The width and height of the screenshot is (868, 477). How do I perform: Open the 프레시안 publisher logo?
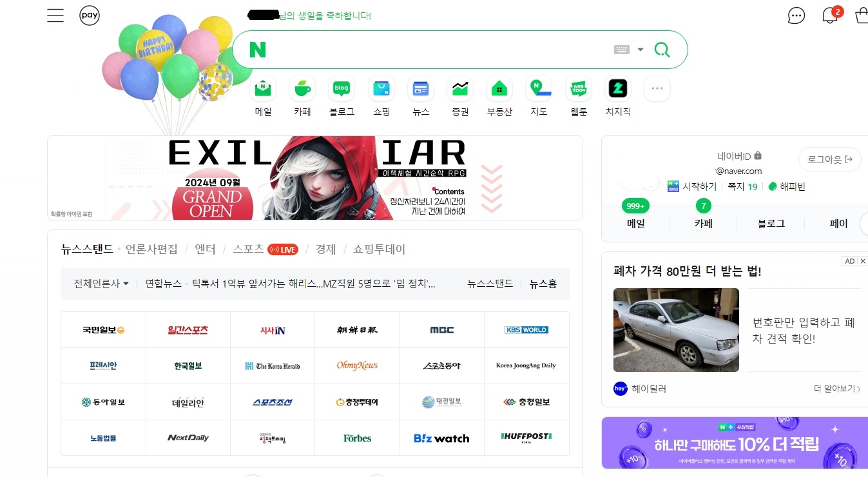tap(103, 366)
